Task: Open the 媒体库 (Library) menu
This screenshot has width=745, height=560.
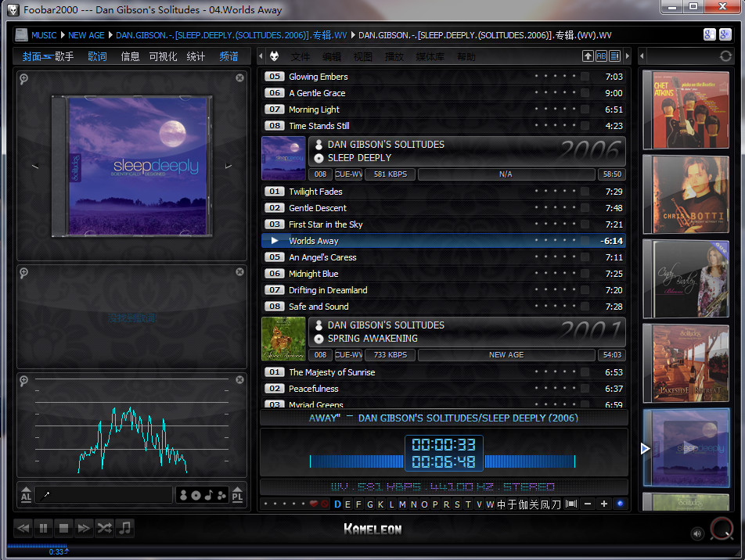Action: (430, 57)
